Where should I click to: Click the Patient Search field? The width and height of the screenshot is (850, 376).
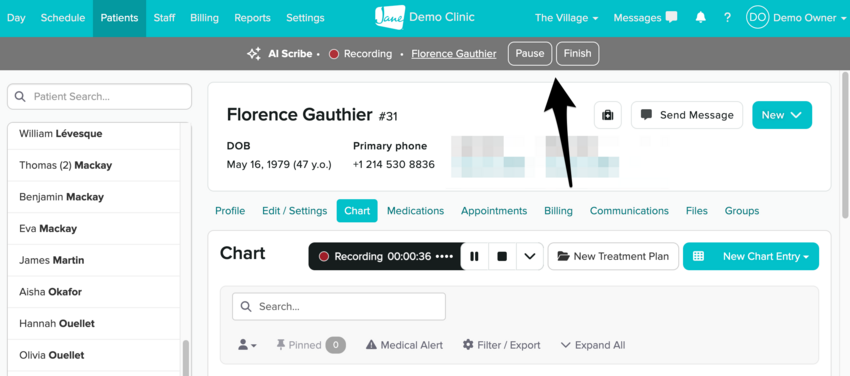click(x=99, y=96)
